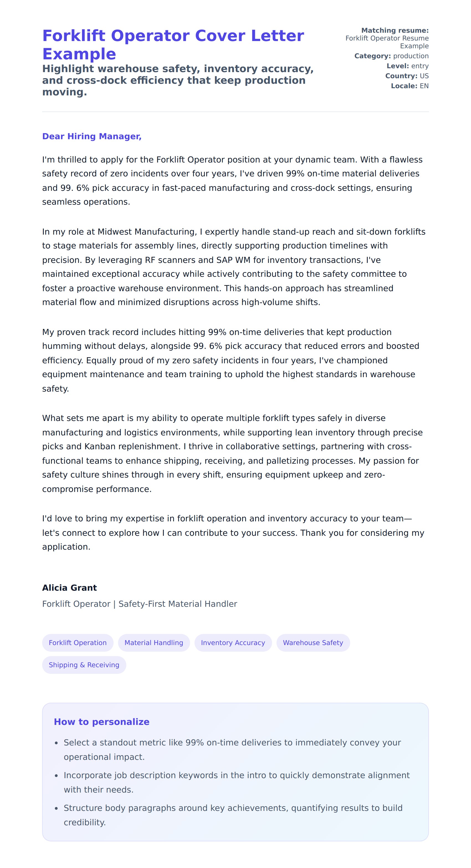Choose the Warehouse Safety tag
The image size is (471, 868).
point(313,643)
